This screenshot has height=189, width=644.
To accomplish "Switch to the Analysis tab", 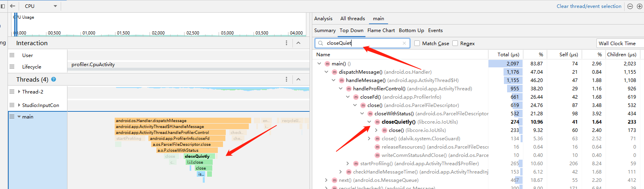I will pos(323,18).
